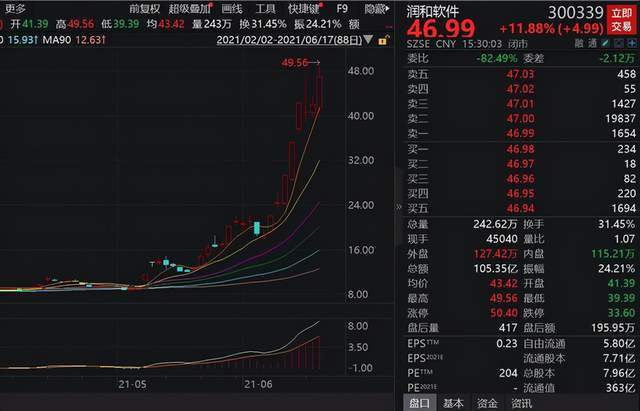Image resolution: width=640 pixels, height=411 pixels.
Task: Select the 前复权 adjustment option
Action: click(x=144, y=9)
